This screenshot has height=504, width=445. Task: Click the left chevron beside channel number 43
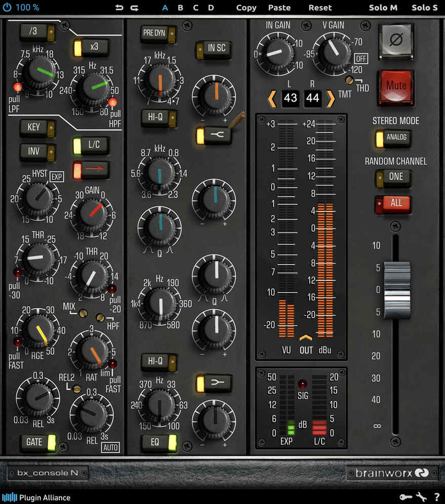273,99
